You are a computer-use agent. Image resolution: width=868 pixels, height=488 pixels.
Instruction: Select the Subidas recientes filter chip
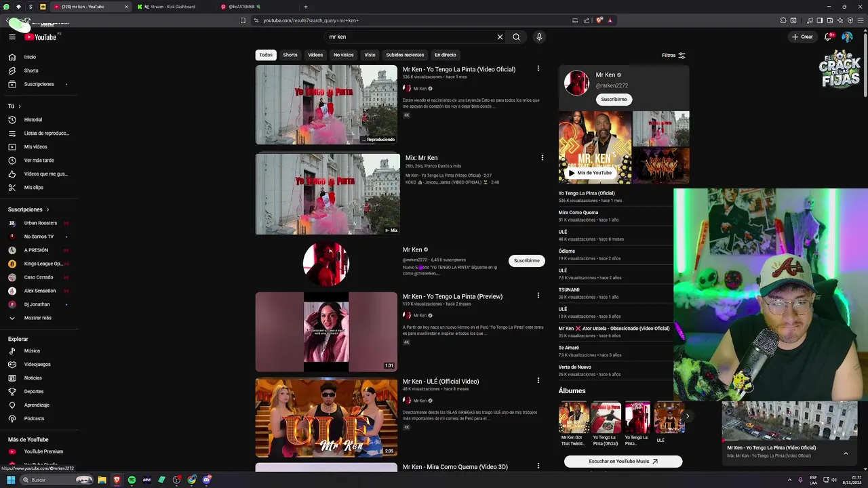tap(405, 55)
